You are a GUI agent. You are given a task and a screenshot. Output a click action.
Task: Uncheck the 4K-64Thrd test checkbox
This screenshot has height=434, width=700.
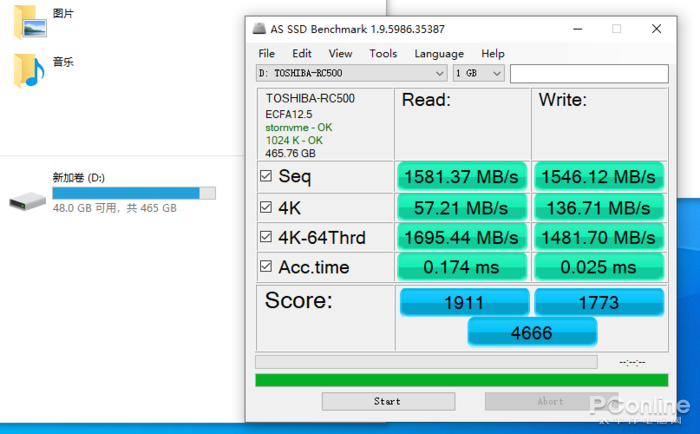tap(266, 237)
